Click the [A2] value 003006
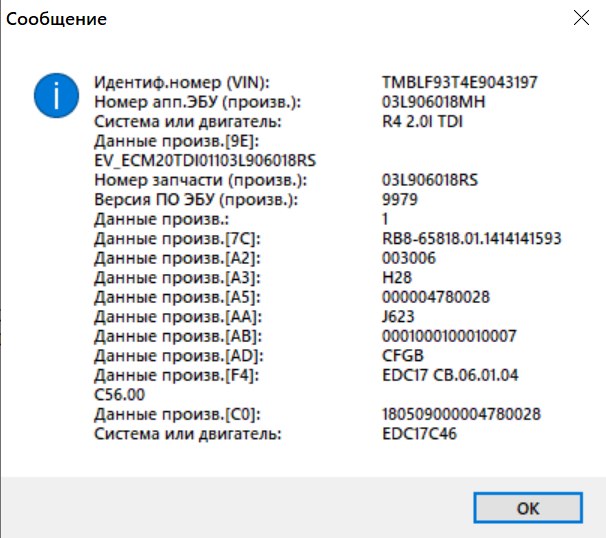Image resolution: width=606 pixels, height=538 pixels. [409, 258]
